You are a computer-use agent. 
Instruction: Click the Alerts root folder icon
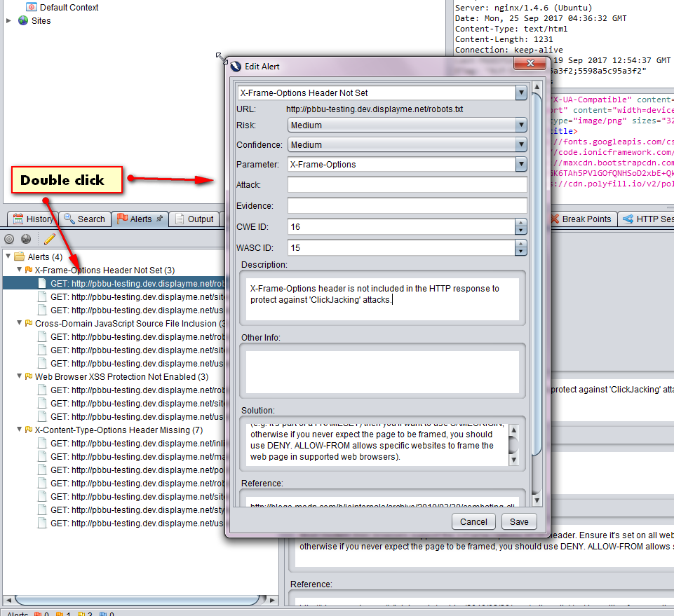coord(20,256)
